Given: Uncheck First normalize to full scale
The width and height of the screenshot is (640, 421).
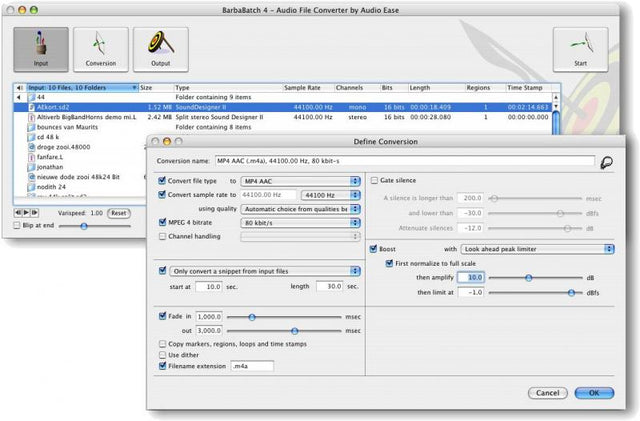Looking at the screenshot, I should (x=390, y=263).
